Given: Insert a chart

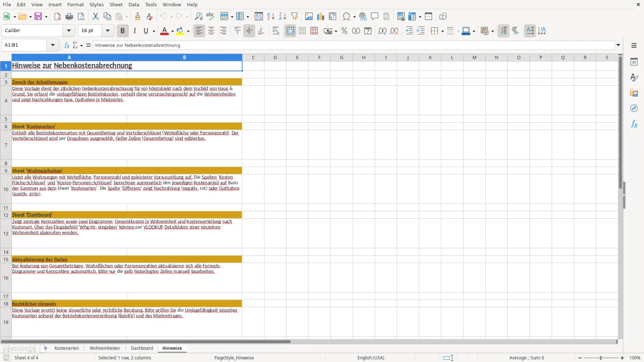Looking at the screenshot, I should [x=321, y=17].
